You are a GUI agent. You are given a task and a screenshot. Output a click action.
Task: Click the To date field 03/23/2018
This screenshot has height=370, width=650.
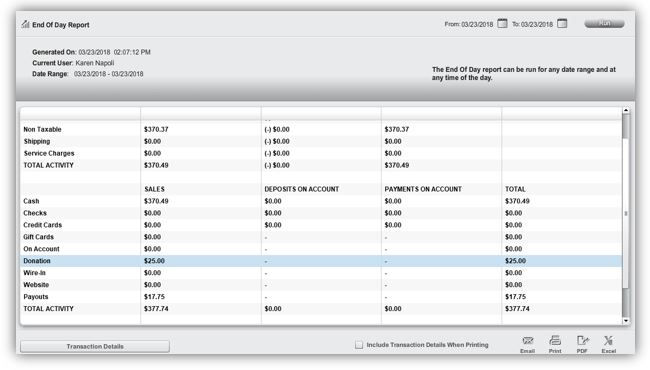[537, 24]
